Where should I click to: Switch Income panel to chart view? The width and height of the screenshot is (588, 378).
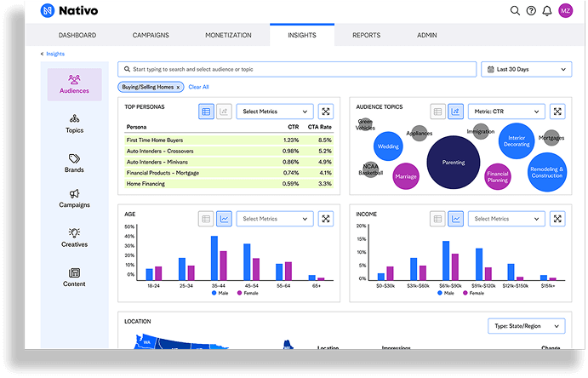pos(455,219)
